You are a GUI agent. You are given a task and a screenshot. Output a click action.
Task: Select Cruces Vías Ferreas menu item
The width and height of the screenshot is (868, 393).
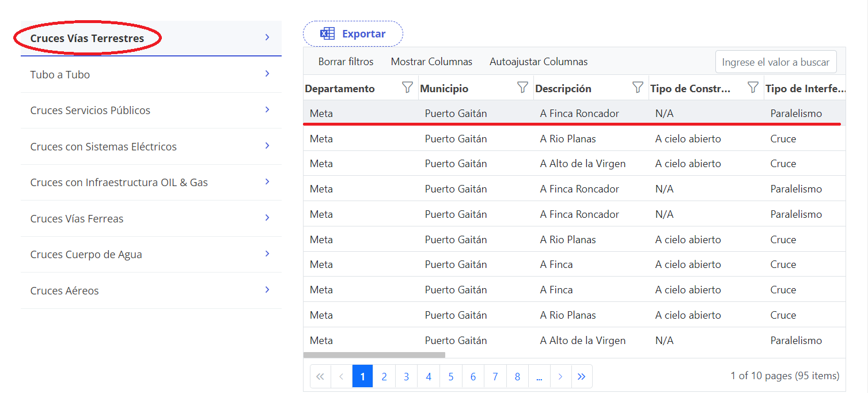click(77, 219)
